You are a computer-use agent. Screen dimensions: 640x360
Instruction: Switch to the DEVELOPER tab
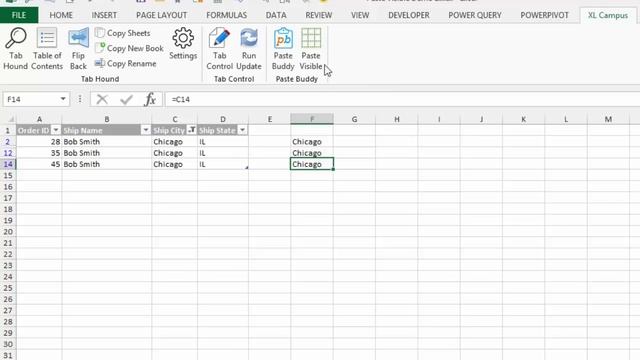409,15
